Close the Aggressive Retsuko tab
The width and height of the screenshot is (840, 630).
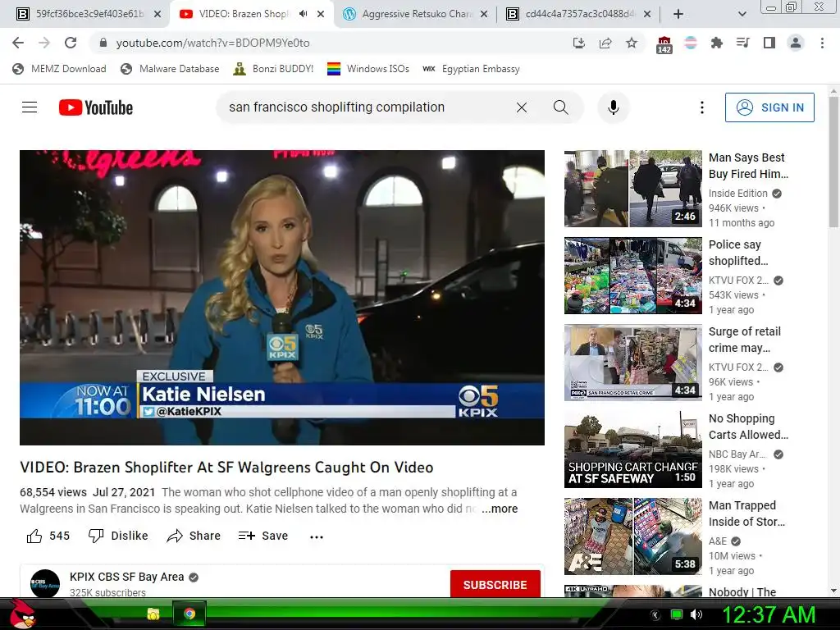coord(484,15)
